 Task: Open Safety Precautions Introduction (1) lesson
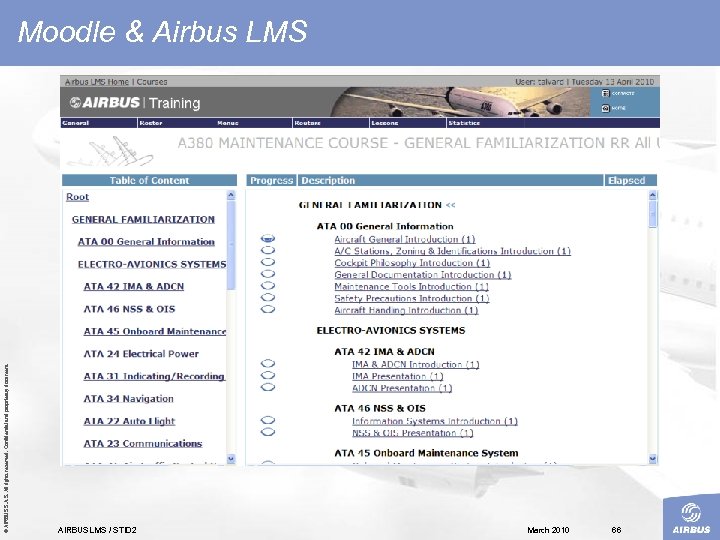(412, 298)
